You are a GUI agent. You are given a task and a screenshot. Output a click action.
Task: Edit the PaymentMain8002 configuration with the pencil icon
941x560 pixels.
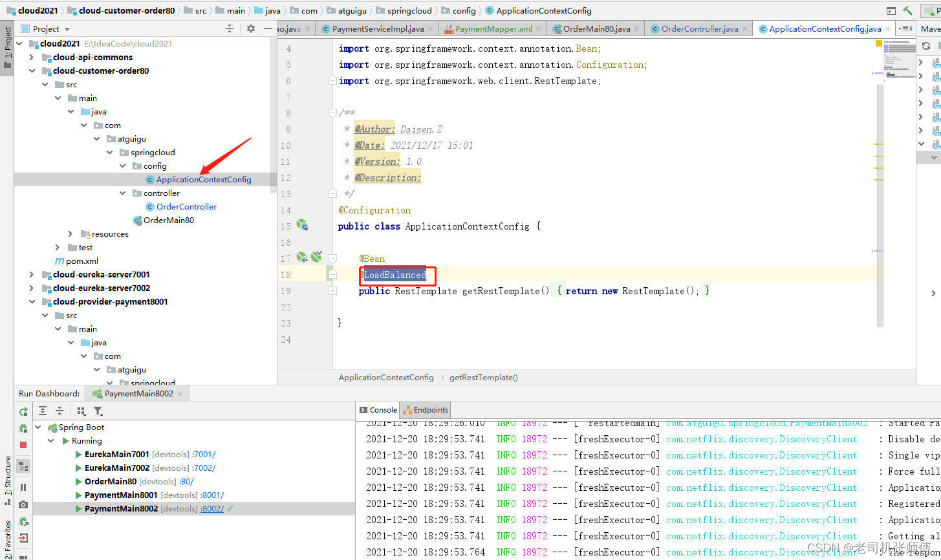tap(230, 509)
